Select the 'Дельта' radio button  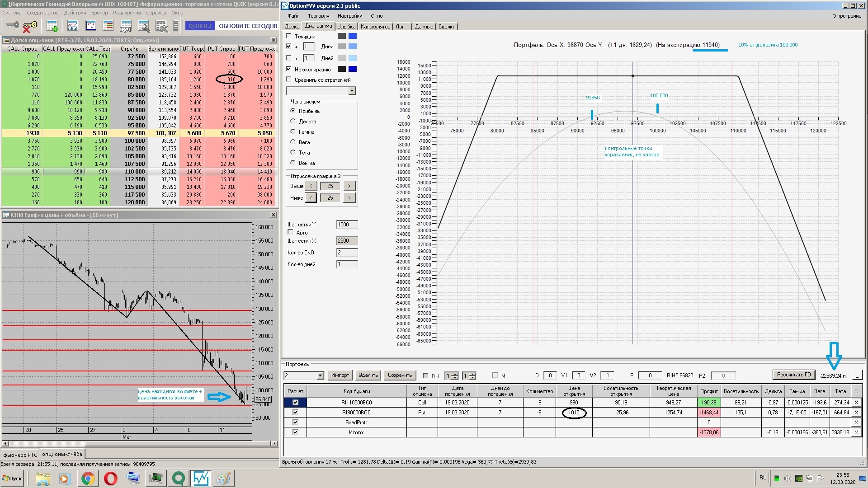pyautogui.click(x=293, y=121)
